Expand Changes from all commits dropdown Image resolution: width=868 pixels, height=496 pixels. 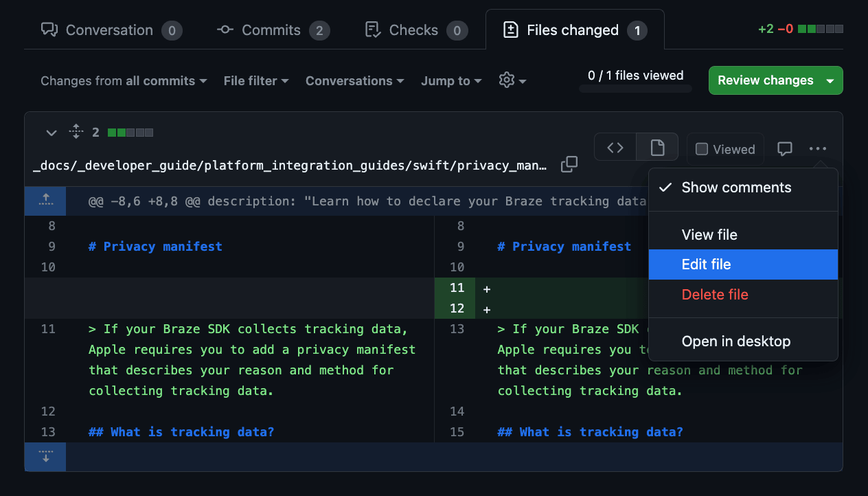124,81
